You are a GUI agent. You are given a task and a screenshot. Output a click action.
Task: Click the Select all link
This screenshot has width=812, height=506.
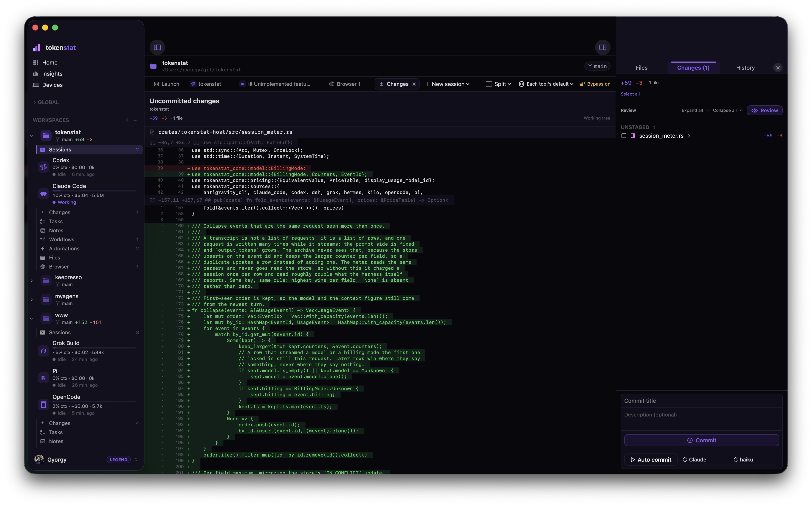pyautogui.click(x=630, y=94)
